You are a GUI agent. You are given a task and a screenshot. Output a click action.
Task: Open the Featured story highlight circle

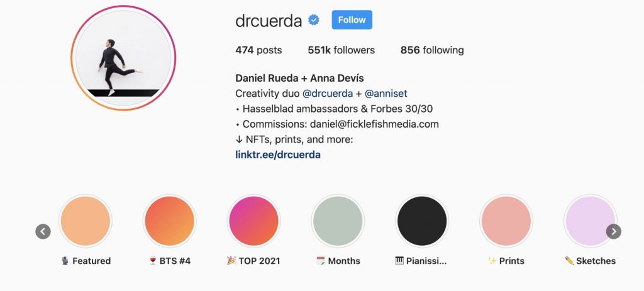click(85, 221)
